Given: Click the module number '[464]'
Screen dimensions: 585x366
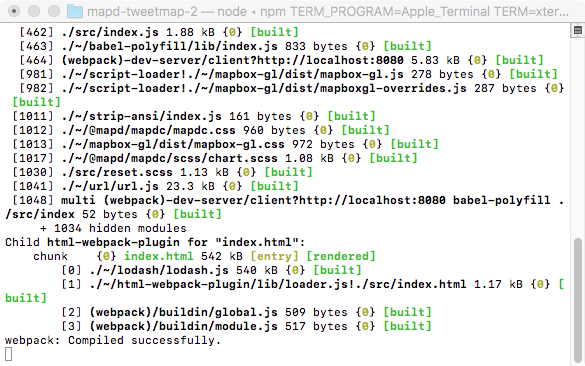Looking at the screenshot, I should [36, 60].
